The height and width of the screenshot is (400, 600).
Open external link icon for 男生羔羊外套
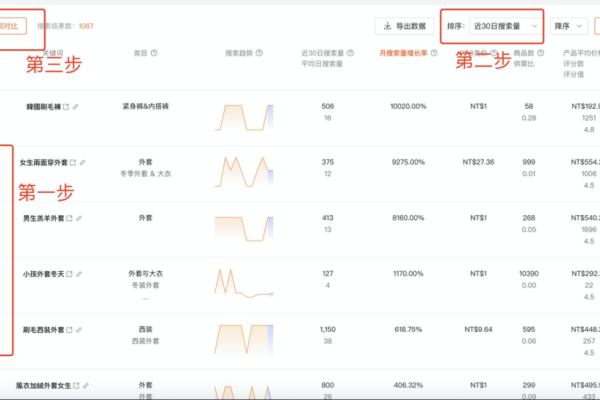[x=69, y=218]
